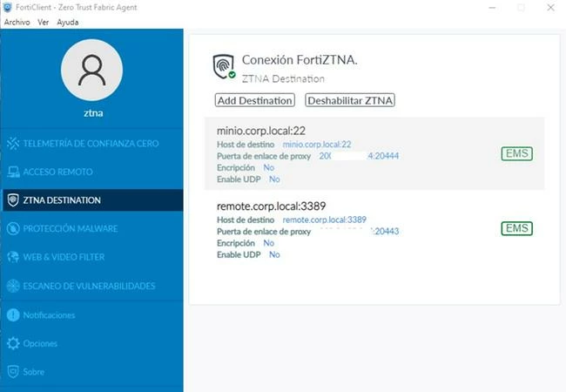Open the Acceso Remoto section

point(91,172)
